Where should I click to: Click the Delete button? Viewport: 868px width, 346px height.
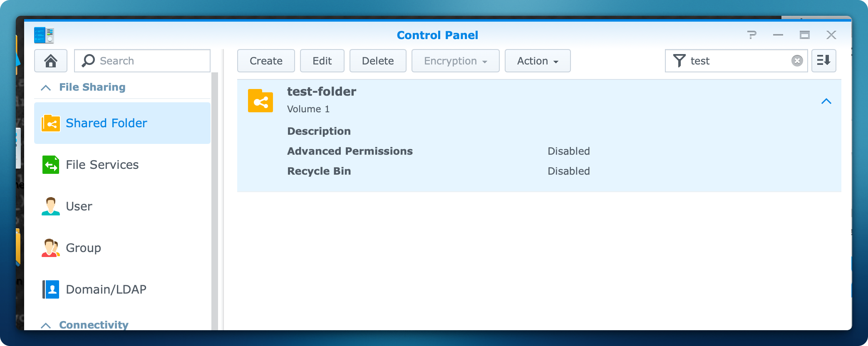click(377, 61)
